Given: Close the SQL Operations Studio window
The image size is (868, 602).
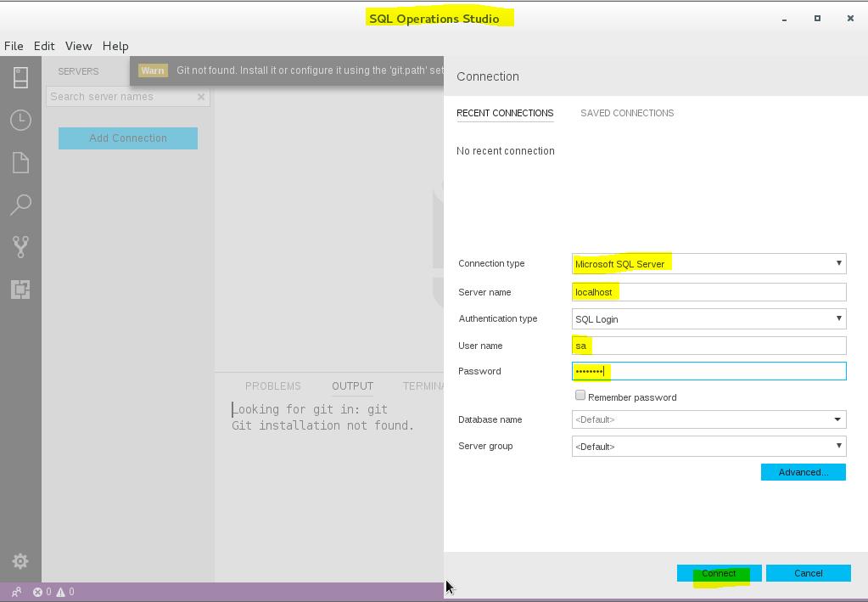Looking at the screenshot, I should pos(850,19).
